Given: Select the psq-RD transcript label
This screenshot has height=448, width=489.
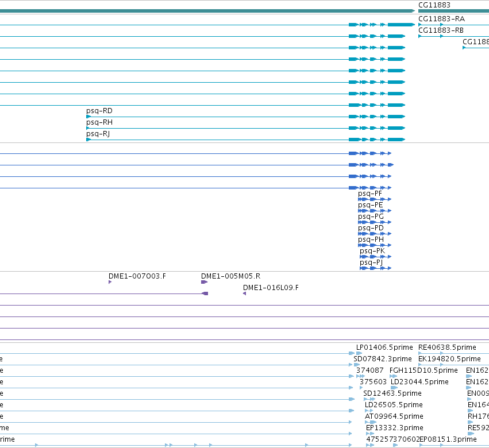Looking at the screenshot, I should coord(99,111).
